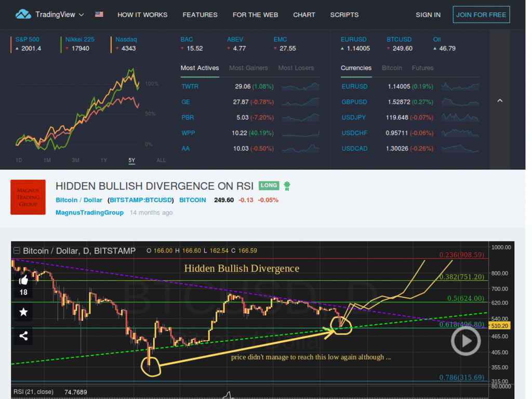This screenshot has height=399, width=532.
Task: Open GBPUSD currency row
Action: 410,102
